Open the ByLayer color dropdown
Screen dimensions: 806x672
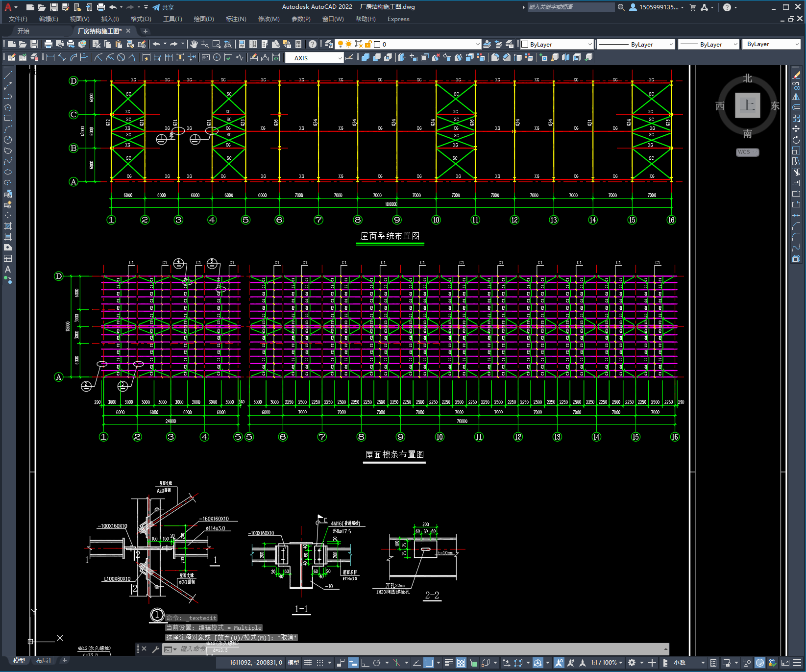[x=557, y=44]
